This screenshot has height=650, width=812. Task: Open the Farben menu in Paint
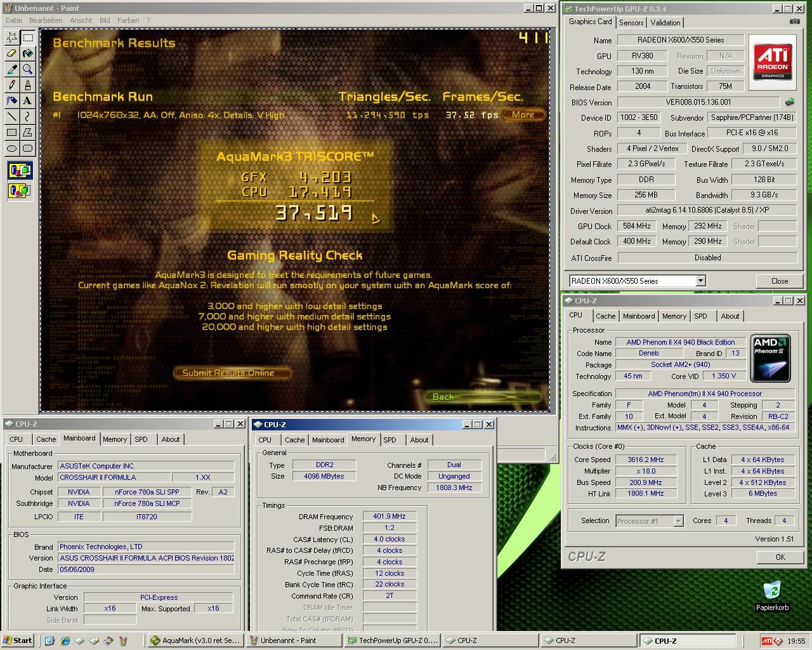click(x=128, y=20)
